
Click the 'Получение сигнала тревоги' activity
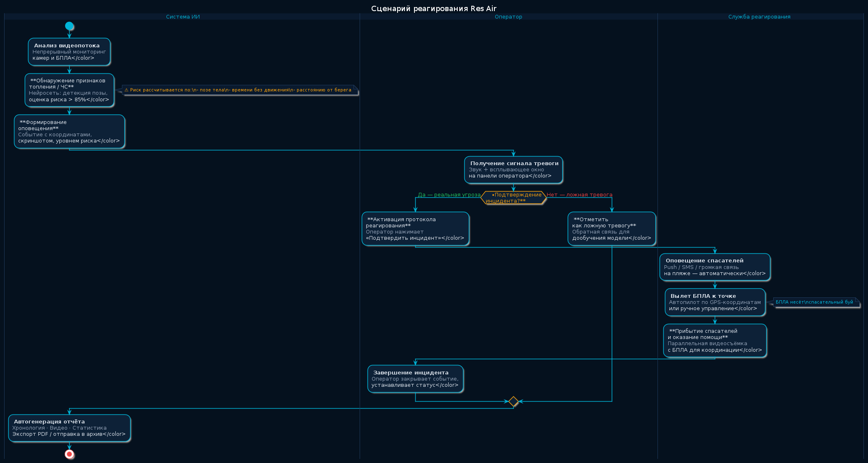(513, 170)
